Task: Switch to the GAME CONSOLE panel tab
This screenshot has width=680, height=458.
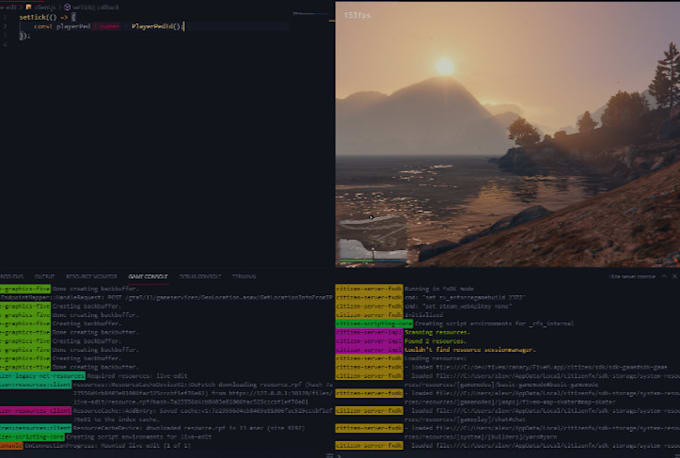Action: [x=148, y=275]
